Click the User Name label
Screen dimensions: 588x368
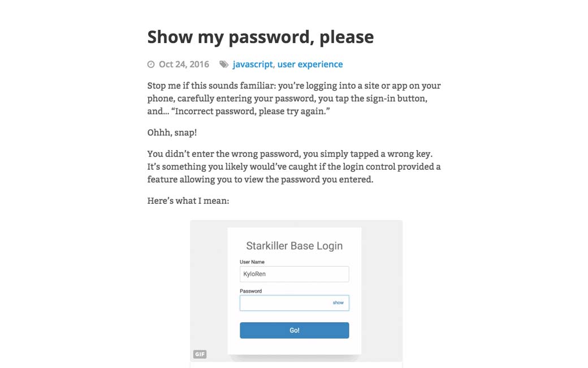click(x=252, y=262)
